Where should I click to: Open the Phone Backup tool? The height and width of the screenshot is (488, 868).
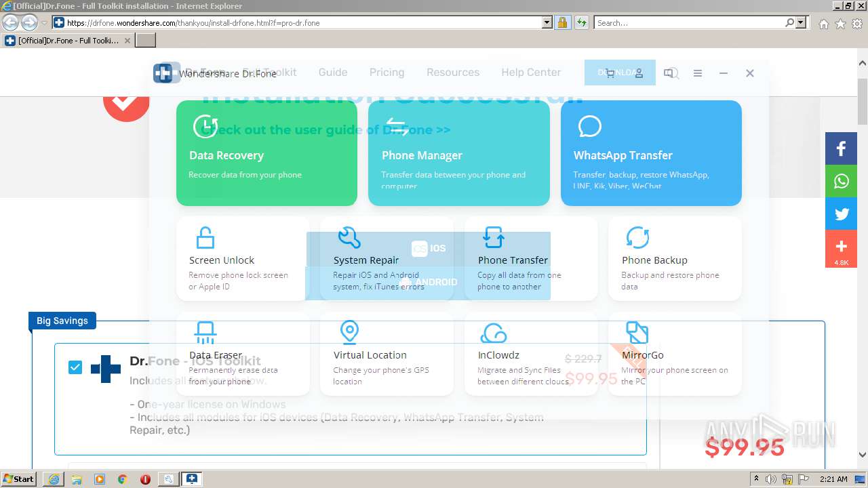click(x=675, y=258)
